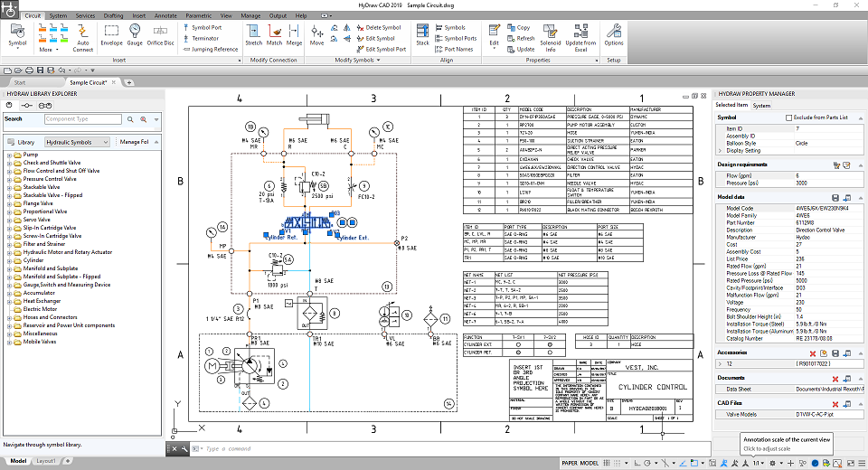Open the Drafting ribbon tab
This screenshot has width=868, height=470.
pos(114,15)
